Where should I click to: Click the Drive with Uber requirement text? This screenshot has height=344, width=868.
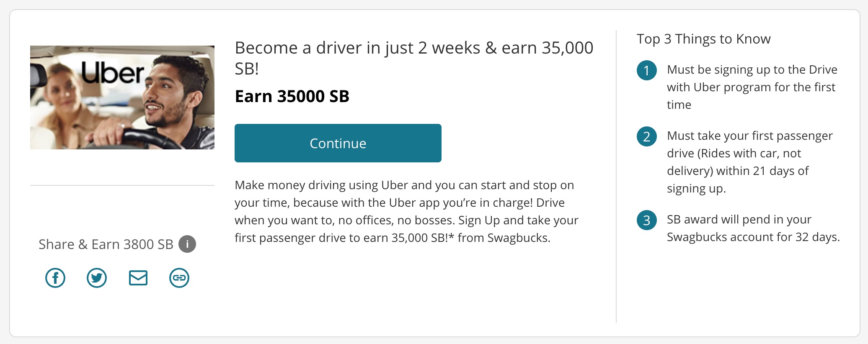point(752,87)
